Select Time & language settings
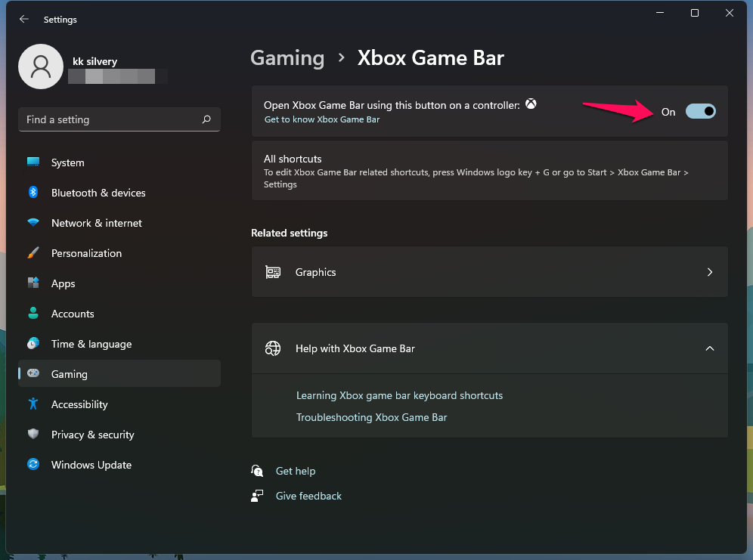 point(119,344)
